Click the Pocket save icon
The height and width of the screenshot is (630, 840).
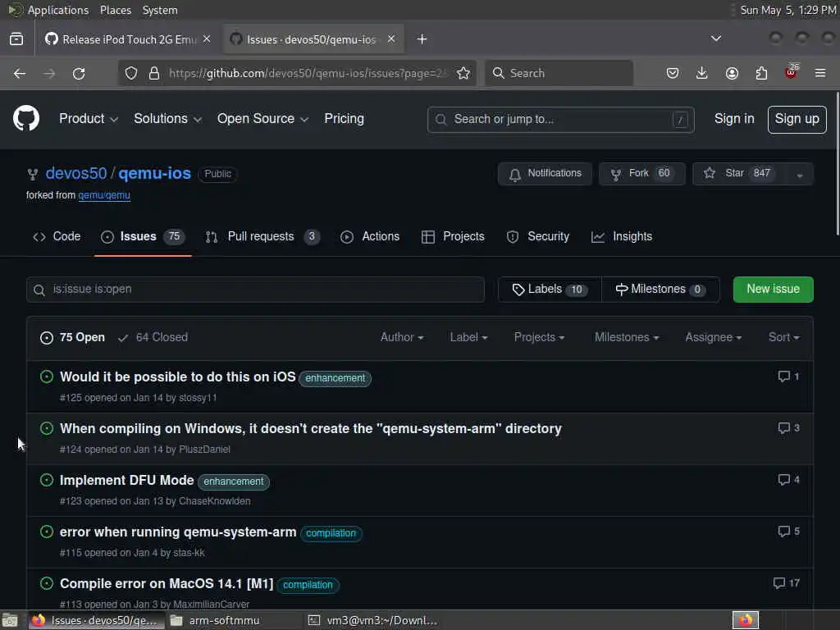[673, 73]
